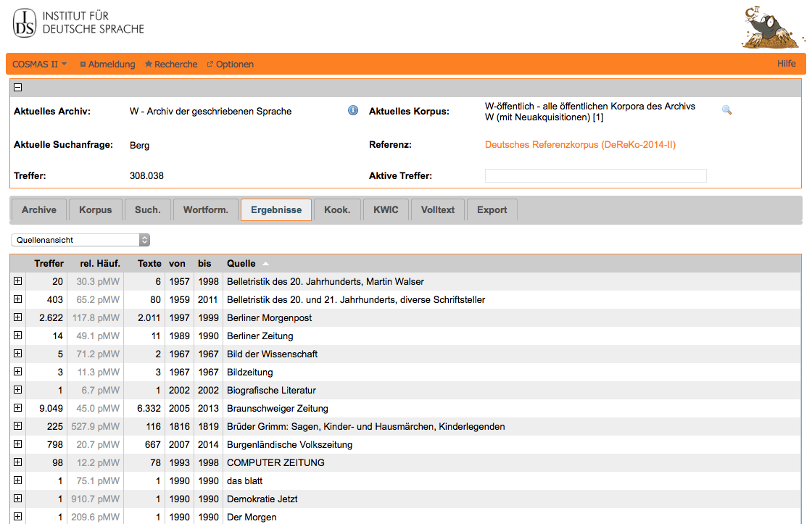Open Hilfe in the orange bar
Image resolution: width=812 pixels, height=524 pixels.
coord(786,64)
